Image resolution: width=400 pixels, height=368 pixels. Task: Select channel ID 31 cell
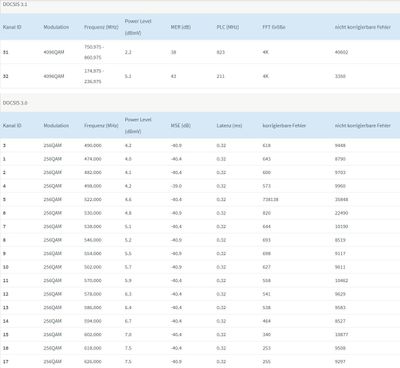coord(6,52)
